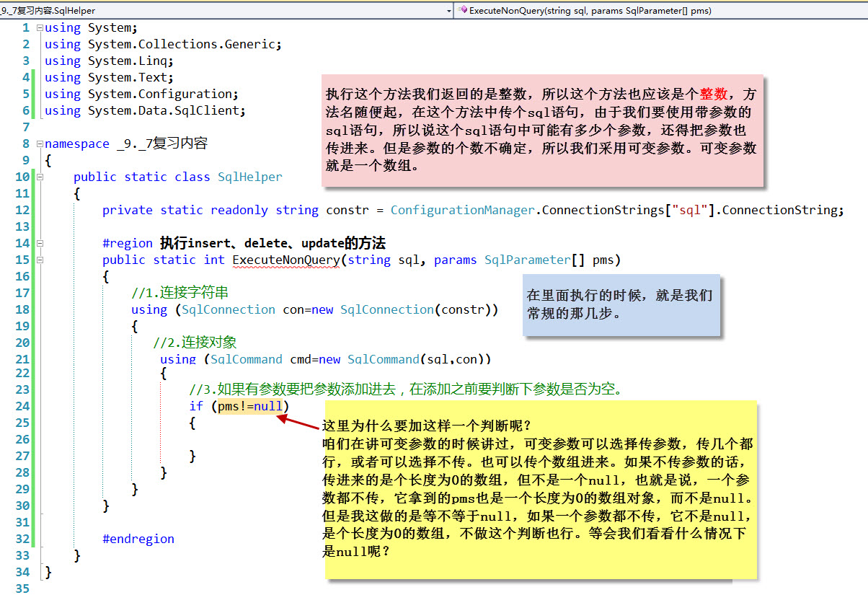Click 'SqlParameter' type on line 15
Viewport: 868px width, 595px height.
tap(527, 260)
